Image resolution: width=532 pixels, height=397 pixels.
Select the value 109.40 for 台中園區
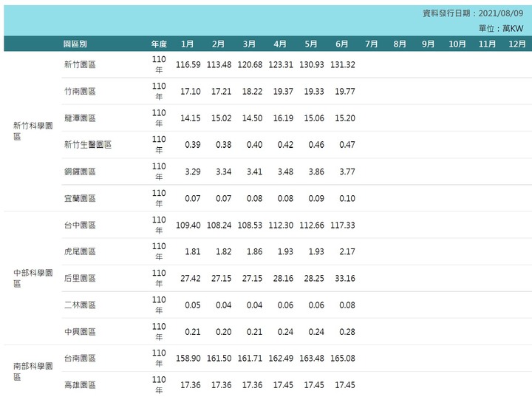[188, 225]
